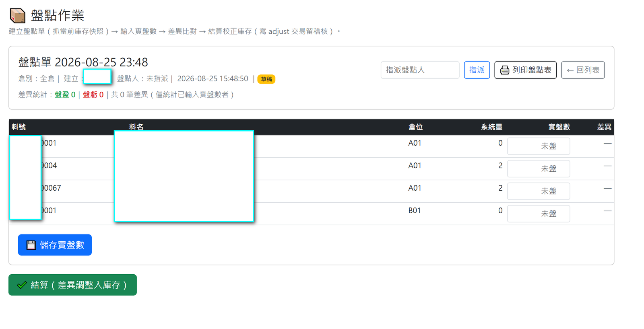Click the printer icon in 列印盤點表
Screen dimensions: 644x329
pos(504,70)
